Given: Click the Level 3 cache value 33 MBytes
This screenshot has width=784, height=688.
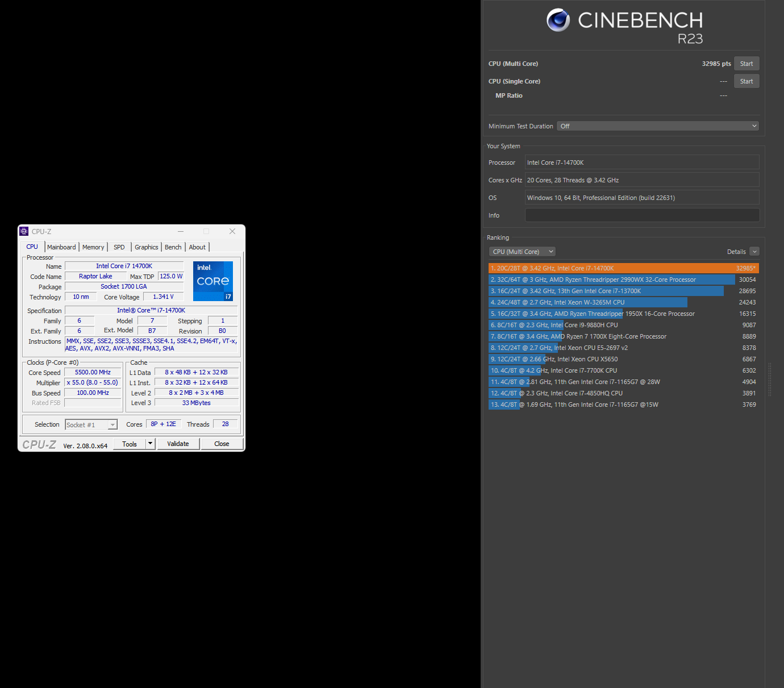Looking at the screenshot, I should click(197, 403).
